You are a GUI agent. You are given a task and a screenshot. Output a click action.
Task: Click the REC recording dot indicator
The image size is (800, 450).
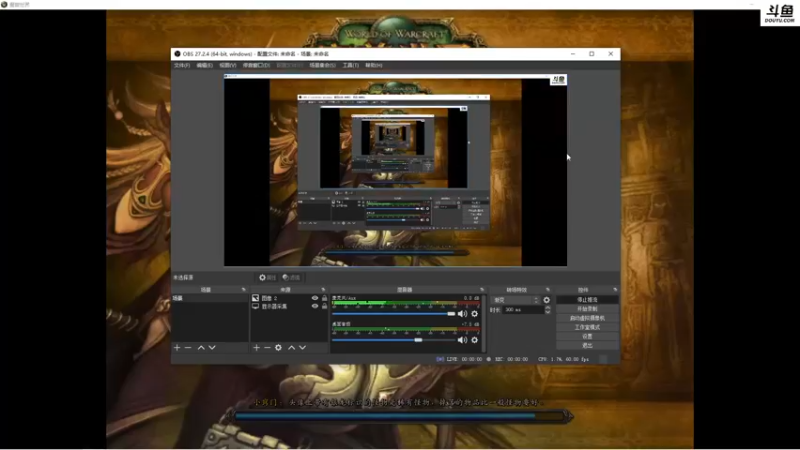click(489, 359)
